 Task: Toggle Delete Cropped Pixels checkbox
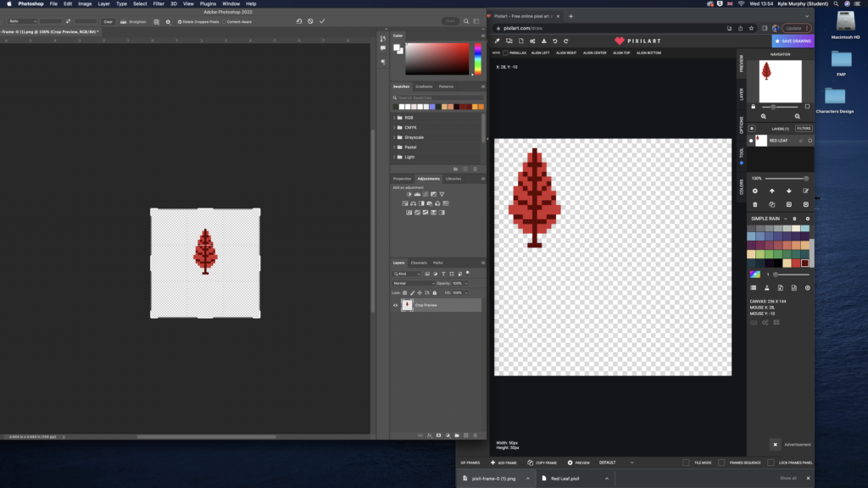180,21
